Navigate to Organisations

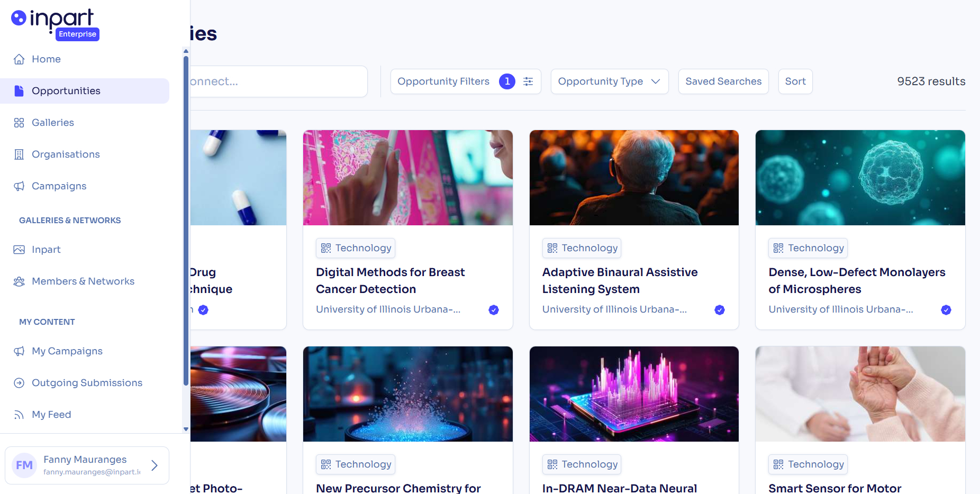pos(85,154)
